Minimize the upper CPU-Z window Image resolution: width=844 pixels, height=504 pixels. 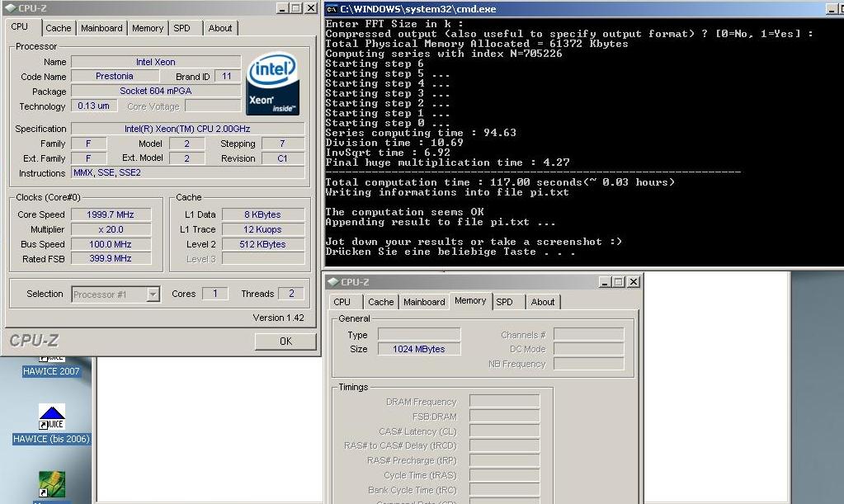pyautogui.click(x=282, y=8)
